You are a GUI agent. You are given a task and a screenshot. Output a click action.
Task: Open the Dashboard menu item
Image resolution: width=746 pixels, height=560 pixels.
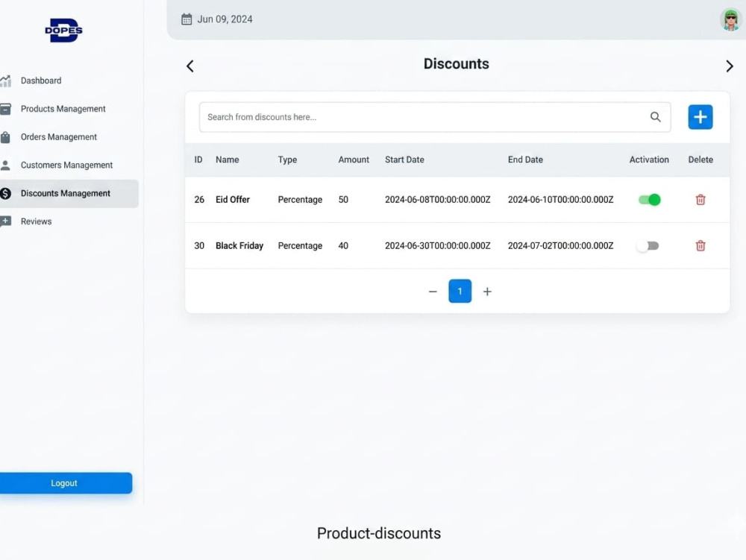click(x=41, y=81)
